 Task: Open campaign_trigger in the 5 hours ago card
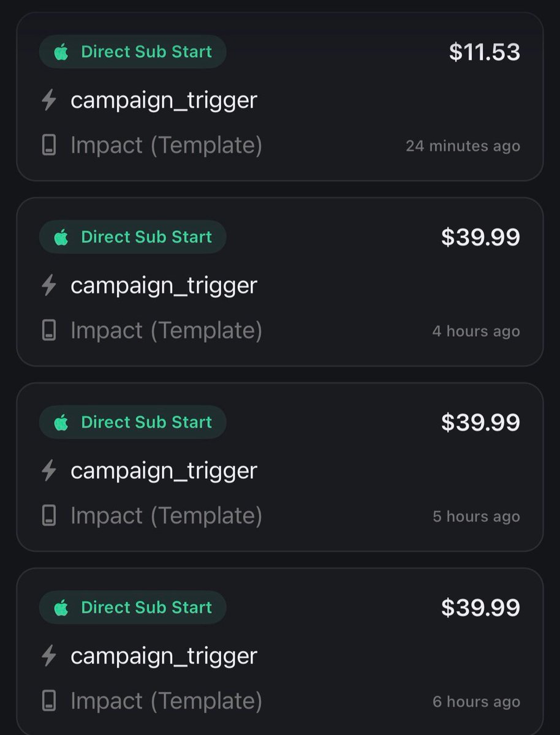click(164, 470)
